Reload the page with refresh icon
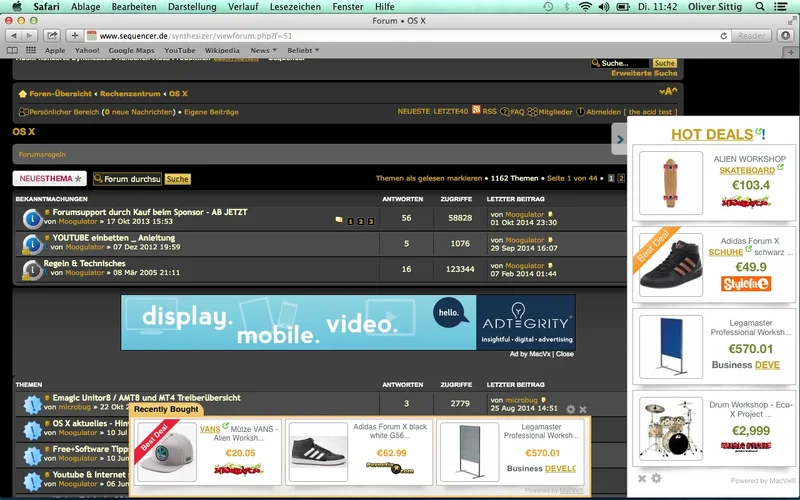This screenshot has width=800, height=500. click(723, 36)
